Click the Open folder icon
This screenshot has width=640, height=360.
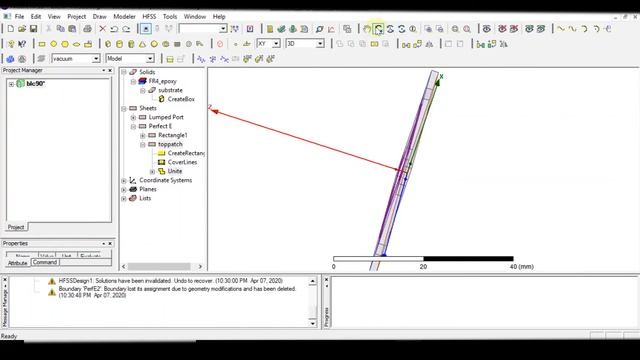point(22,29)
